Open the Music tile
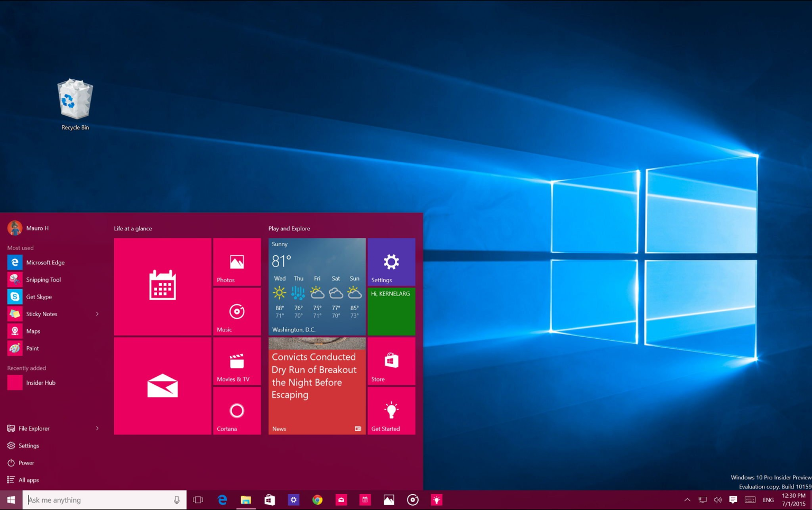This screenshot has width=812, height=510. point(237,312)
